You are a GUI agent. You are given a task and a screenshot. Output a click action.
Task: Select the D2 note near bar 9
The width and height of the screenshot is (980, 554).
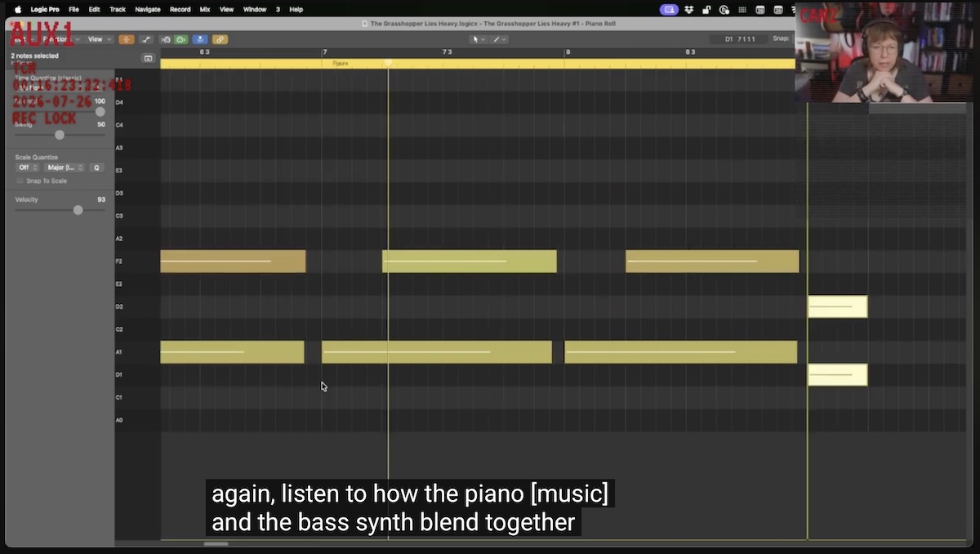click(837, 306)
